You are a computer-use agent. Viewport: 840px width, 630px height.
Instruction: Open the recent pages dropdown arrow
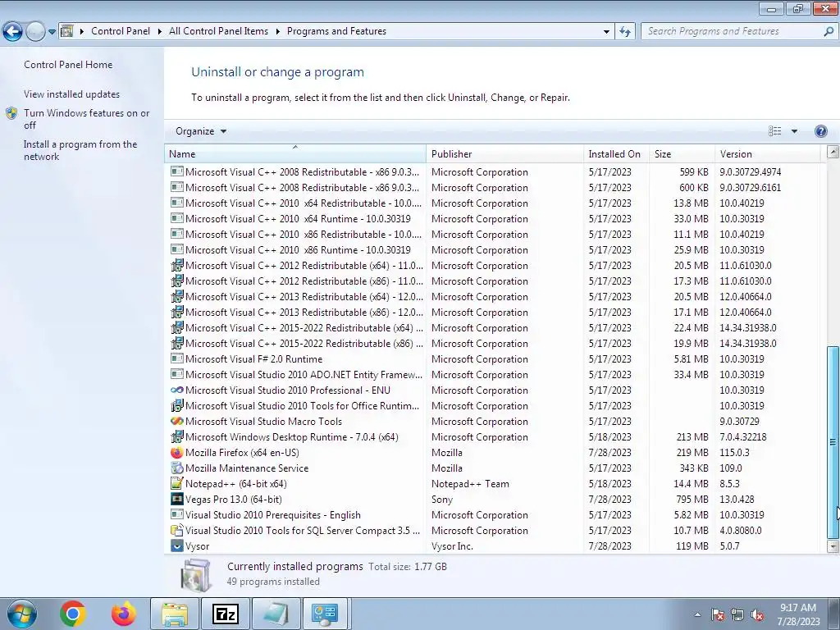click(52, 32)
